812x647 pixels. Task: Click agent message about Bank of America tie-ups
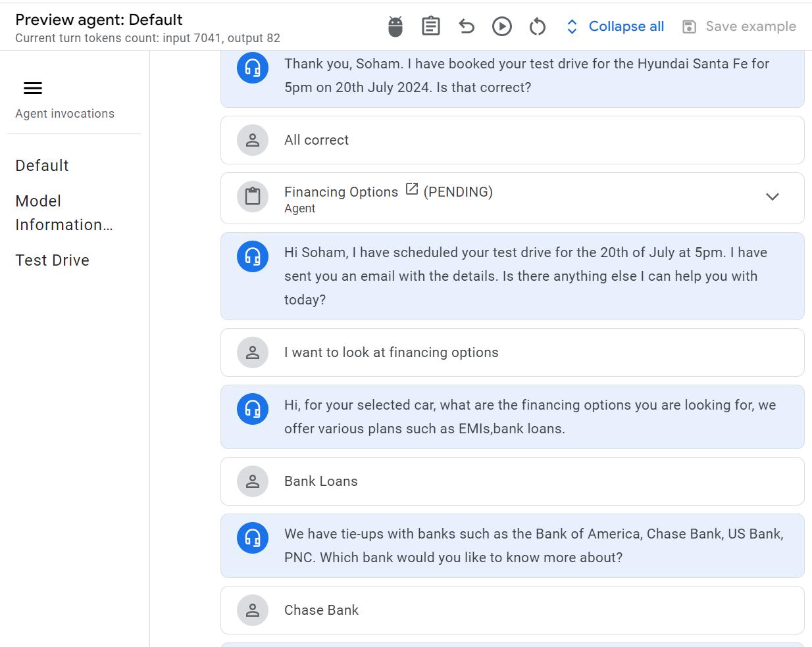[512, 546]
